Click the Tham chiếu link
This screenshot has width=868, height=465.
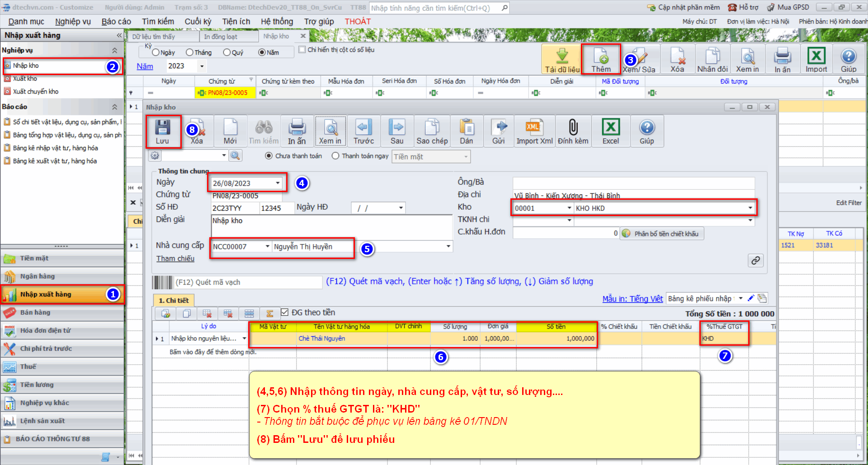click(x=175, y=258)
